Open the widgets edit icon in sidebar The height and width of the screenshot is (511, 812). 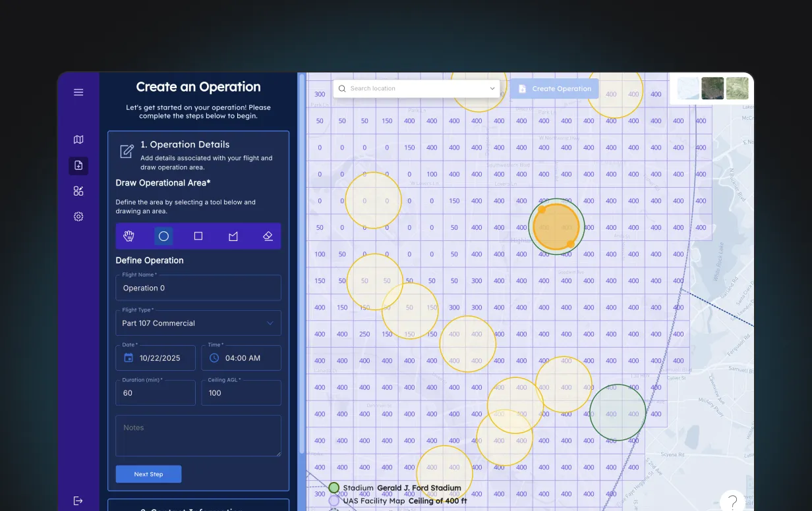[78, 191]
